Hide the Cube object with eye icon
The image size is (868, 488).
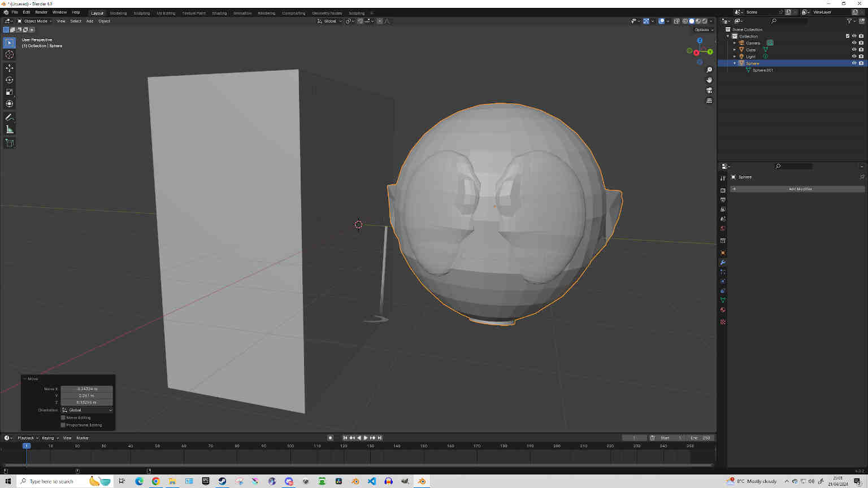854,50
